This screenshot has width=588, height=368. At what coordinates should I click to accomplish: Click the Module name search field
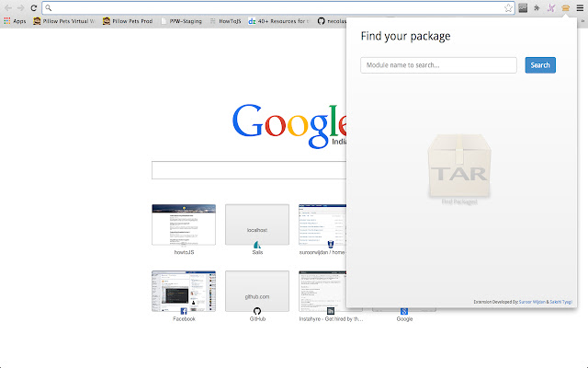438,65
